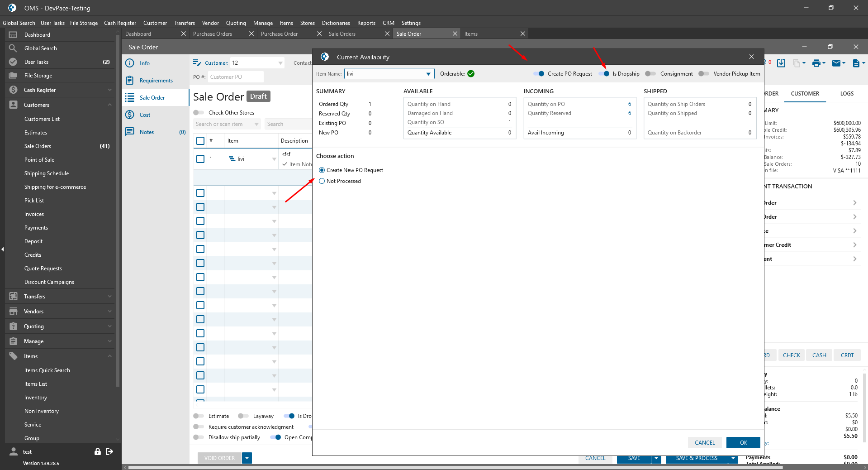The image size is (868, 470).
Task: Click the Transfers sidebar icon
Action: click(13, 297)
